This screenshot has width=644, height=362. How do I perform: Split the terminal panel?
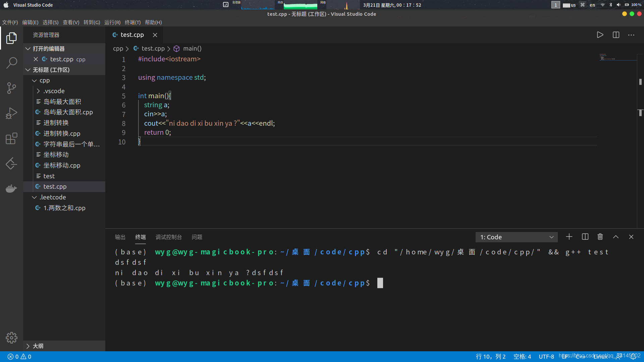coord(585,237)
